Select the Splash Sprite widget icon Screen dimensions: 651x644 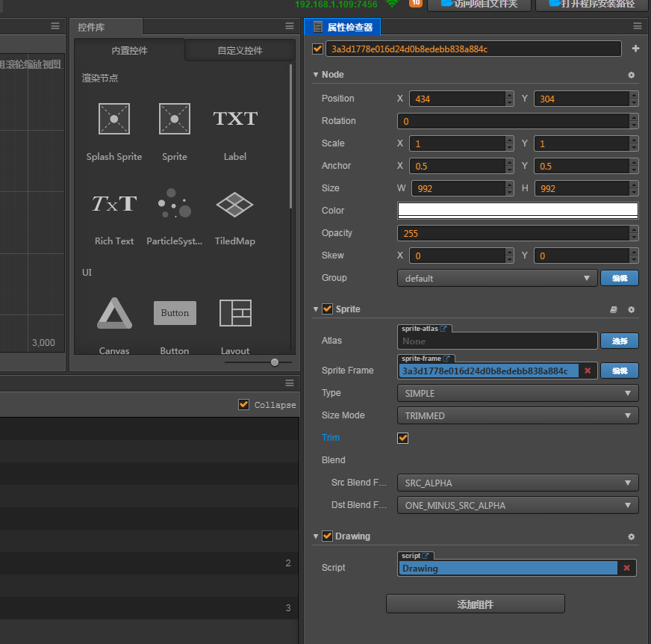(x=114, y=119)
